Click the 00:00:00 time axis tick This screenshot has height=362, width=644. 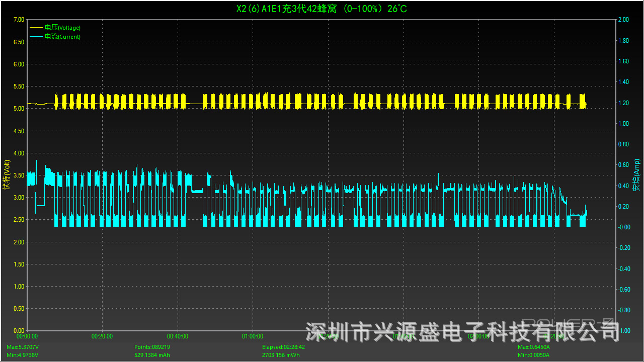(x=27, y=336)
